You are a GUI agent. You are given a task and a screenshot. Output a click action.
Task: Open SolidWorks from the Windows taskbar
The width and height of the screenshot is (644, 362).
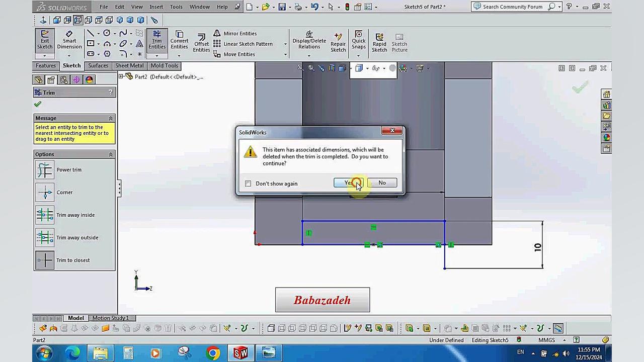(240, 352)
